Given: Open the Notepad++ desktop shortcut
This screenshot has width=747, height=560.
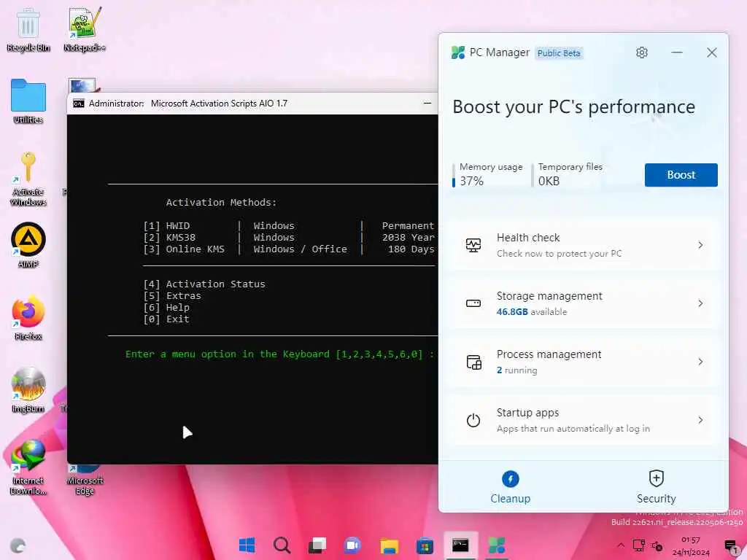Looking at the screenshot, I should pyautogui.click(x=85, y=29).
